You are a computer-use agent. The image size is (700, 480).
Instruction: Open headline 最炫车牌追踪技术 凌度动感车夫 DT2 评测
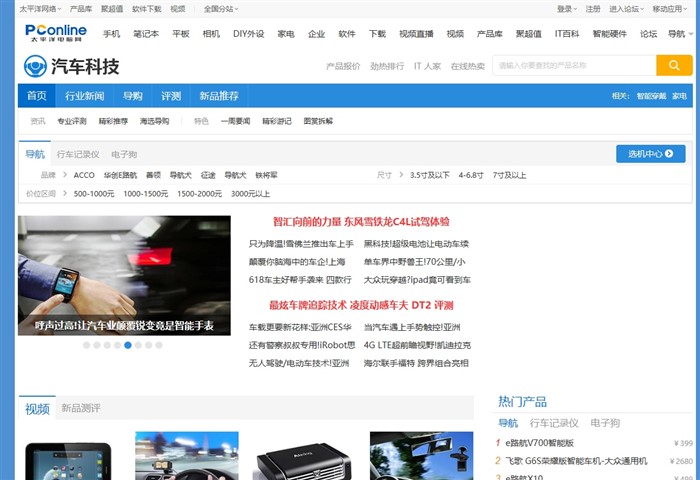pos(361,305)
